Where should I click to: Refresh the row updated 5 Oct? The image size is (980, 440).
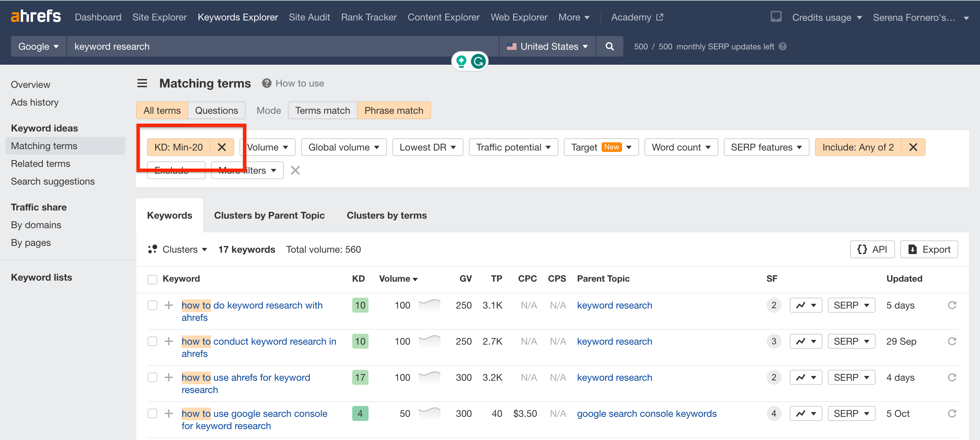click(951, 413)
